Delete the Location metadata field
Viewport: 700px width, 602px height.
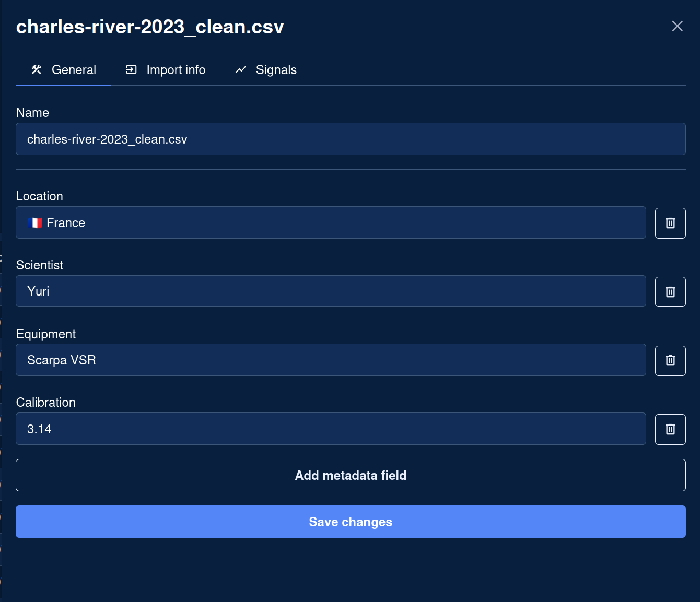pos(670,223)
